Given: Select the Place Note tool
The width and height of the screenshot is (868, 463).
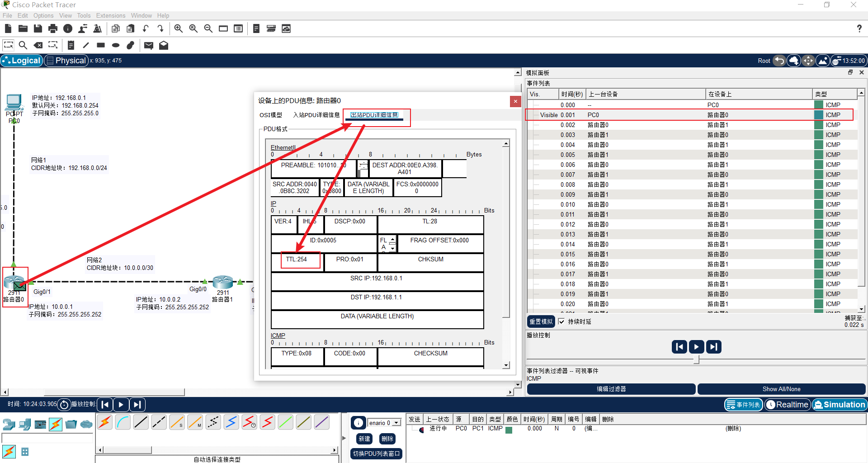Looking at the screenshot, I should (x=71, y=45).
